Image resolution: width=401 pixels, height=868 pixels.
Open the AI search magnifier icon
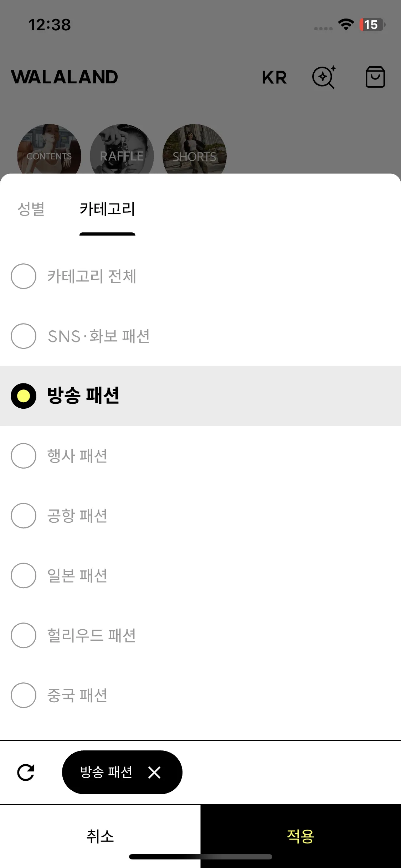tap(324, 77)
